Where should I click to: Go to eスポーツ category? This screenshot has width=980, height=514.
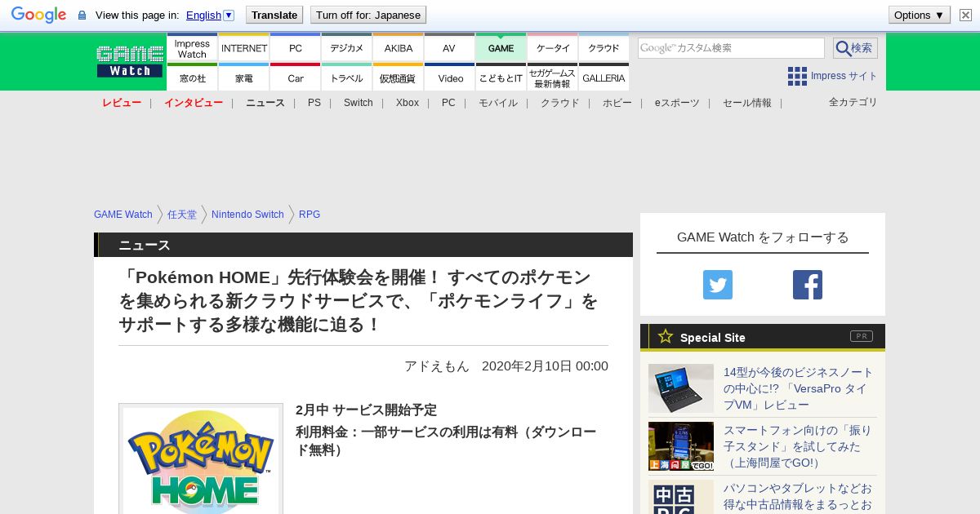677,103
